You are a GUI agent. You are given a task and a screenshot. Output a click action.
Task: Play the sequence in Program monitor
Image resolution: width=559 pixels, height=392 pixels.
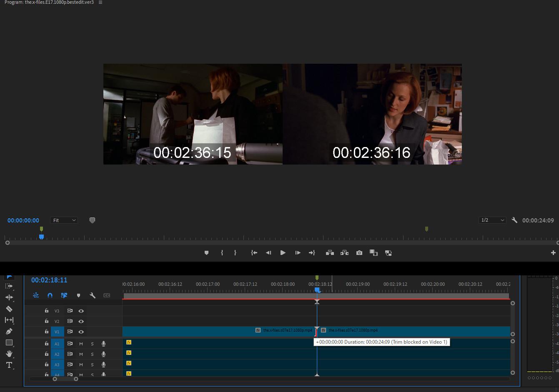tap(283, 253)
